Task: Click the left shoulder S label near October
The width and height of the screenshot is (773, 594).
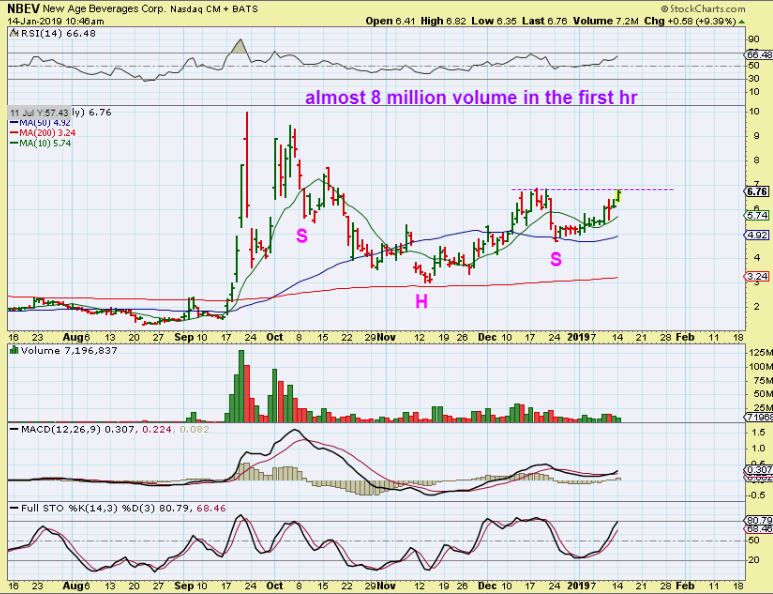Action: coord(302,236)
